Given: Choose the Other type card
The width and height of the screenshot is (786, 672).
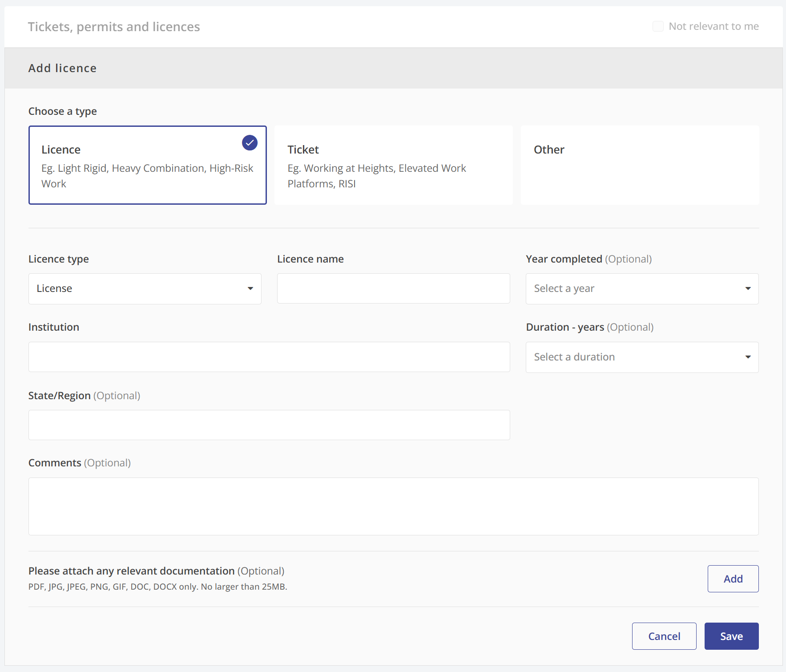Looking at the screenshot, I should [639, 165].
